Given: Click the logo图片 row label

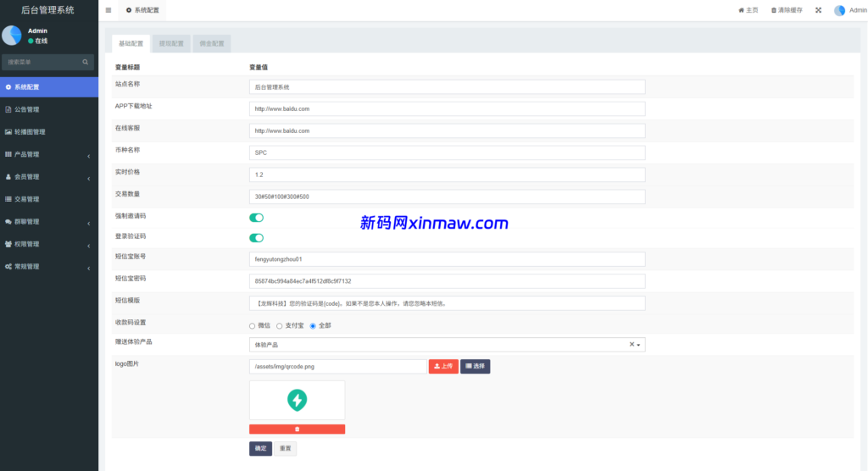Looking at the screenshot, I should tap(127, 363).
